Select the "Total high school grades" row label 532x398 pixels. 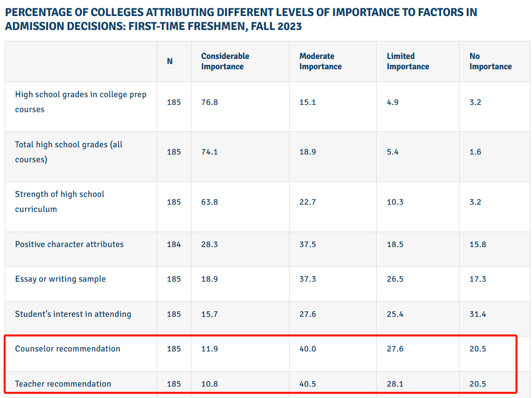(69, 152)
